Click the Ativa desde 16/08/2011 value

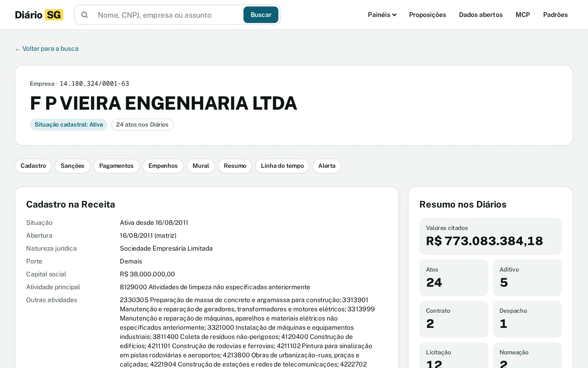point(154,223)
